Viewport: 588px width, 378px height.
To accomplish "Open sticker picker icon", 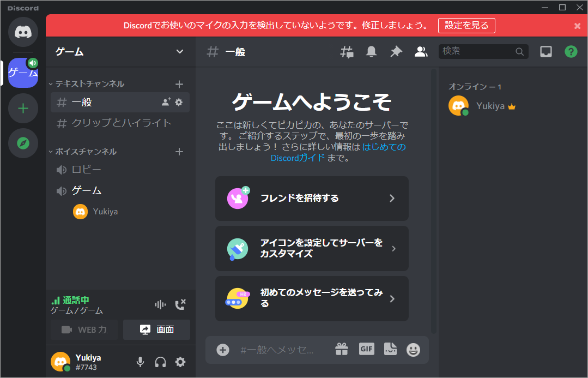I will (390, 349).
